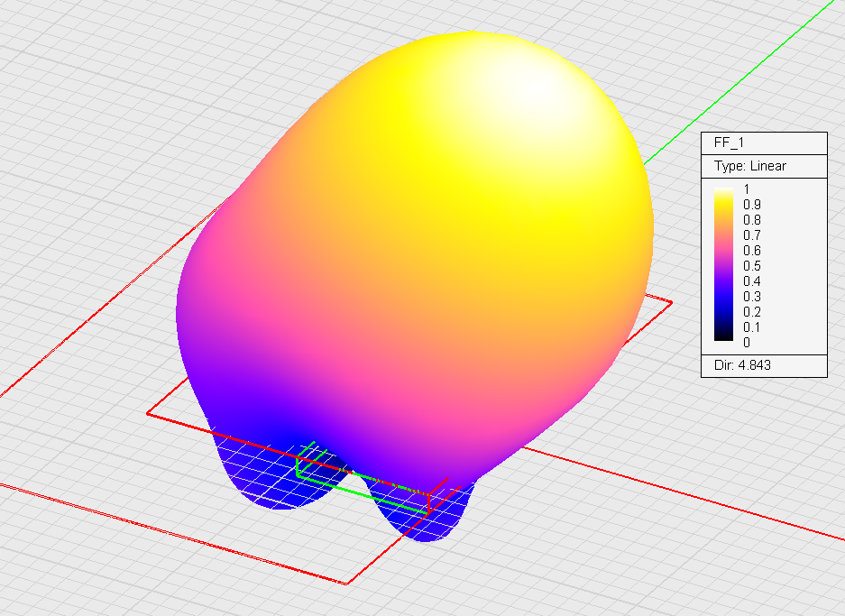
Task: Select the 0.1 legend scale label
Action: pyautogui.click(x=751, y=327)
